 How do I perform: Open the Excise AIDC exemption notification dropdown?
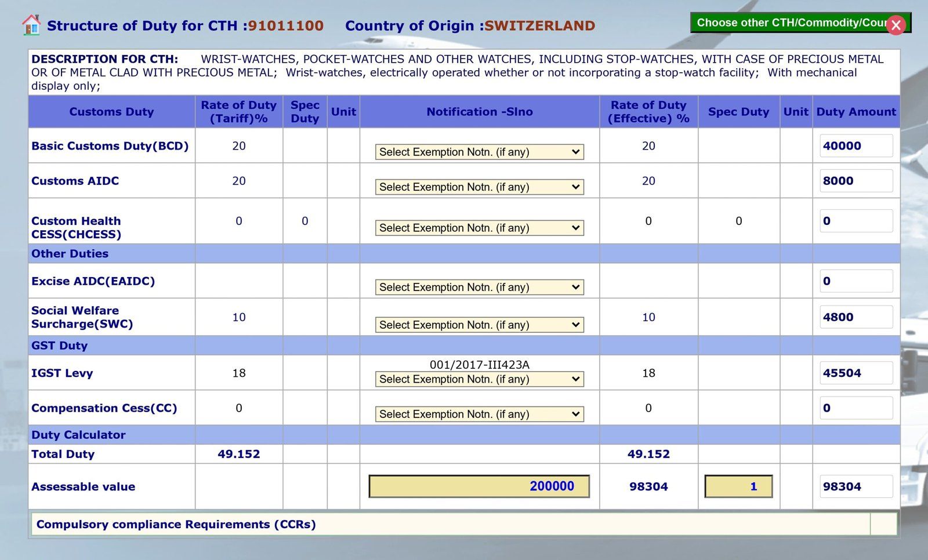(478, 287)
